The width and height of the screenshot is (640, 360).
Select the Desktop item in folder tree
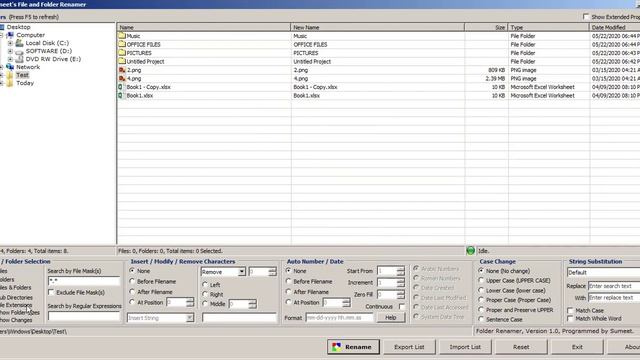18,27
